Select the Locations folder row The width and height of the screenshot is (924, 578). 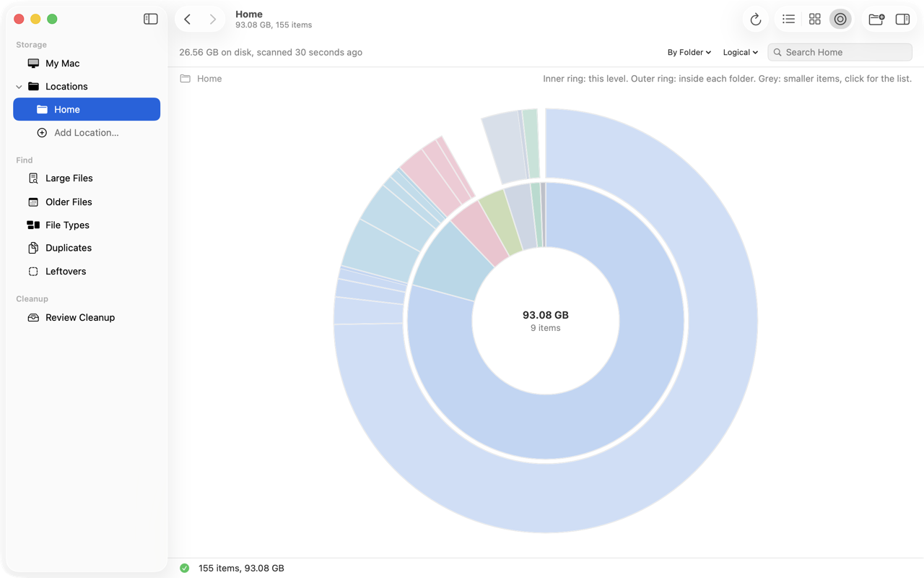[87, 87]
